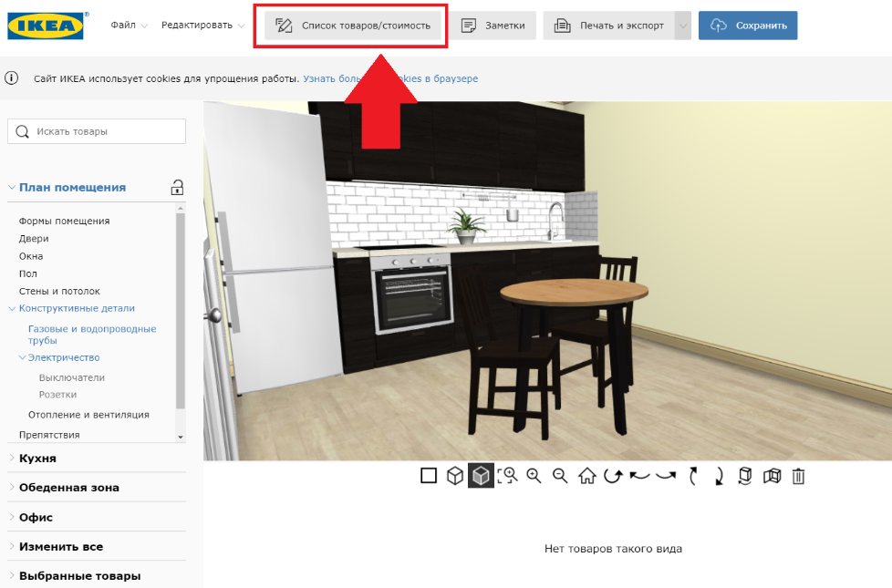Viewport: 892px width, 588px height.
Task: Open the Редактировать menu
Action: [x=202, y=26]
